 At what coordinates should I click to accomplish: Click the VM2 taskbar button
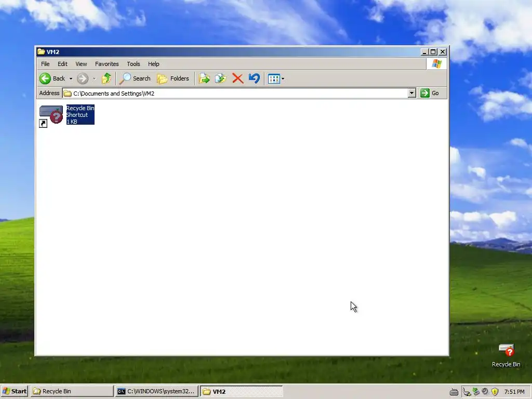pyautogui.click(x=241, y=392)
